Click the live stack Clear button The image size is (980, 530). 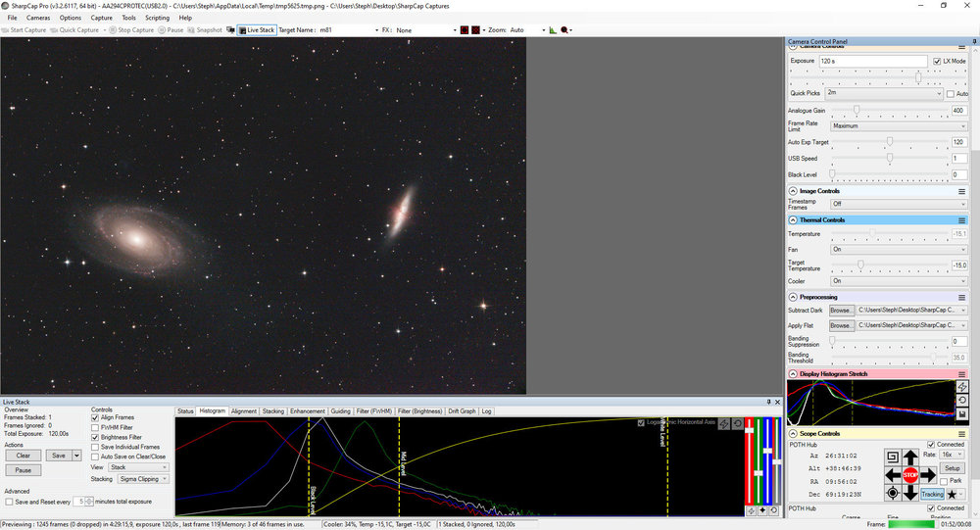point(24,456)
